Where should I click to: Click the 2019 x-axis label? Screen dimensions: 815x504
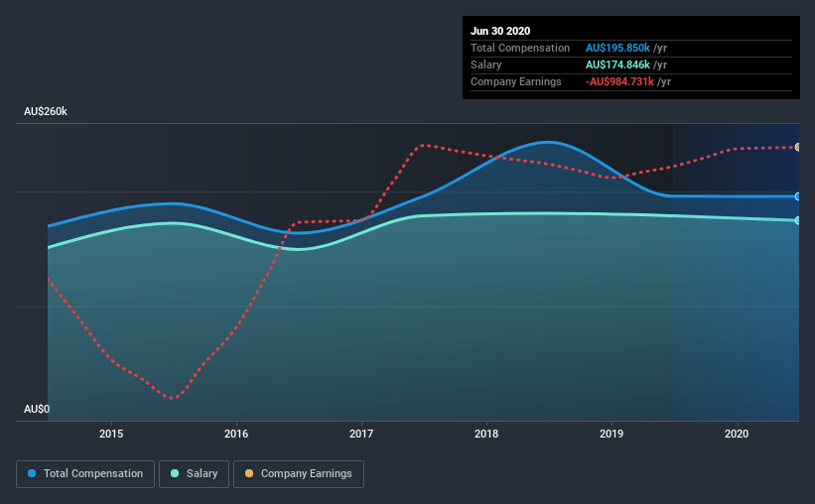click(611, 434)
